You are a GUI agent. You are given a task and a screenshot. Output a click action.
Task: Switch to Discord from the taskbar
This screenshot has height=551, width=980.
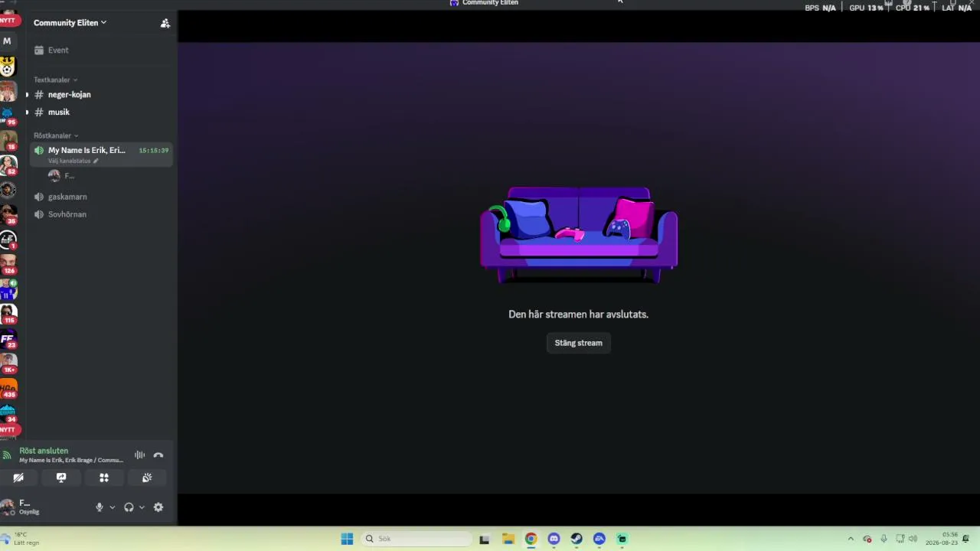coord(554,539)
